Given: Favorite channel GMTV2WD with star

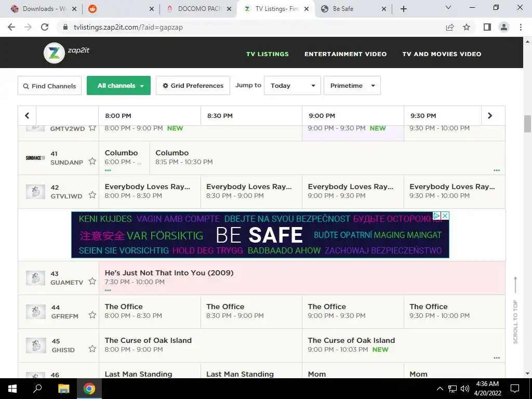Looking at the screenshot, I should [92, 128].
